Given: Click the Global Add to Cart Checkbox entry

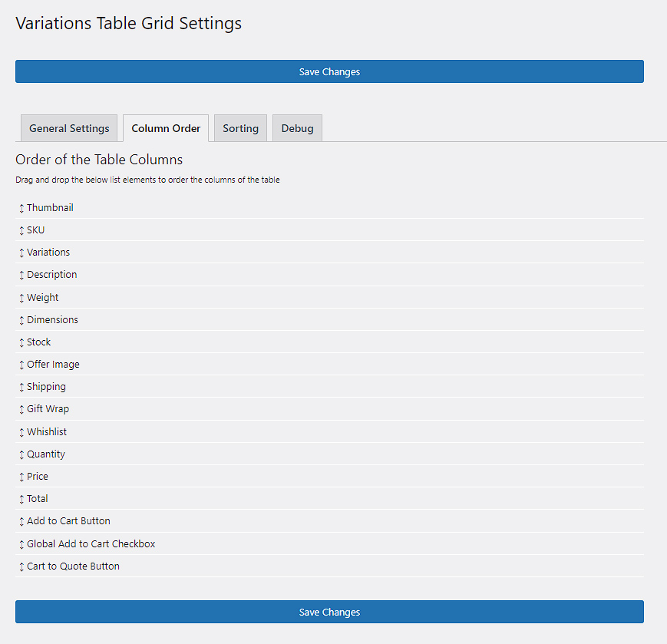Looking at the screenshot, I should coord(91,543).
